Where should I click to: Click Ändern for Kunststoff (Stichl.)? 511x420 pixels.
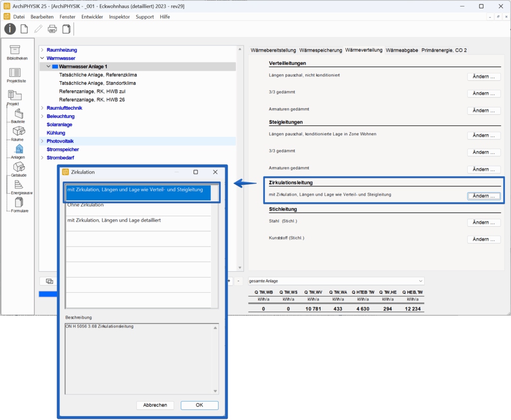pyautogui.click(x=484, y=239)
